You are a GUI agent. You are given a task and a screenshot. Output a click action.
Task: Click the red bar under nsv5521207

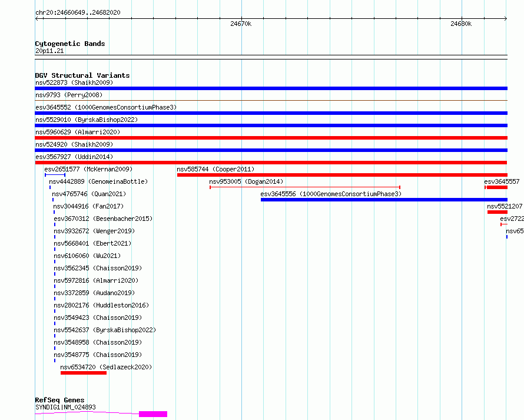click(x=498, y=212)
